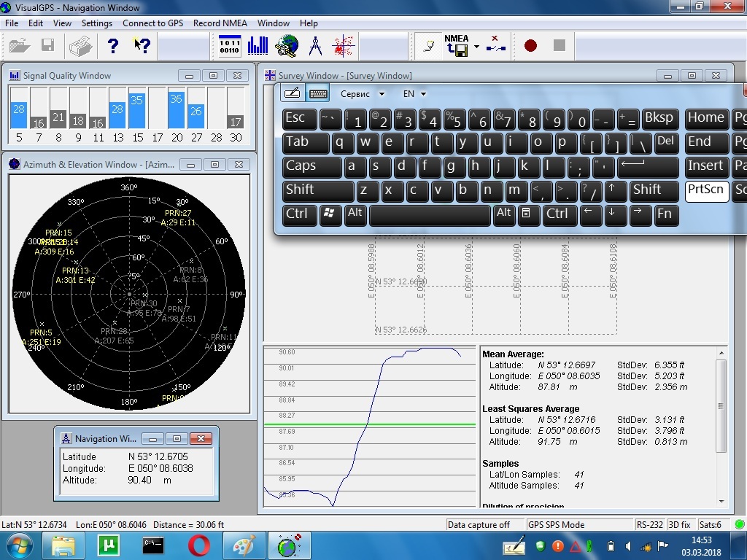Screen dimensions: 747x560
Task: Open uTorrent from the taskbar
Action: click(x=108, y=545)
